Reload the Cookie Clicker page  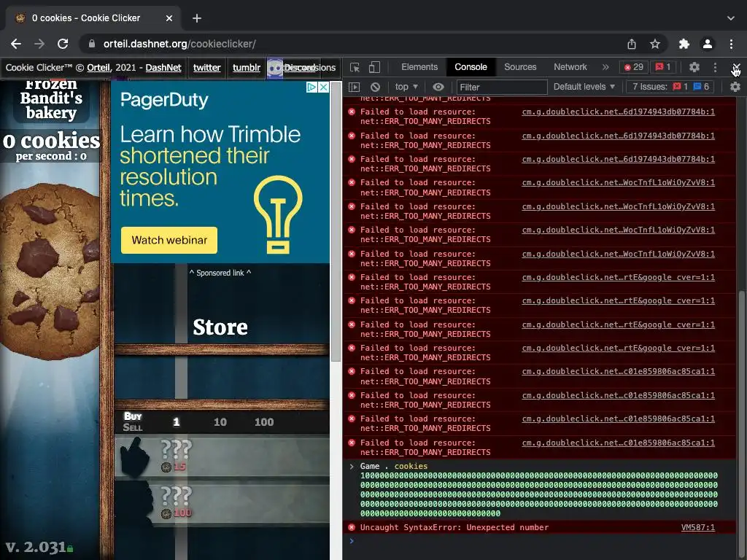click(63, 44)
